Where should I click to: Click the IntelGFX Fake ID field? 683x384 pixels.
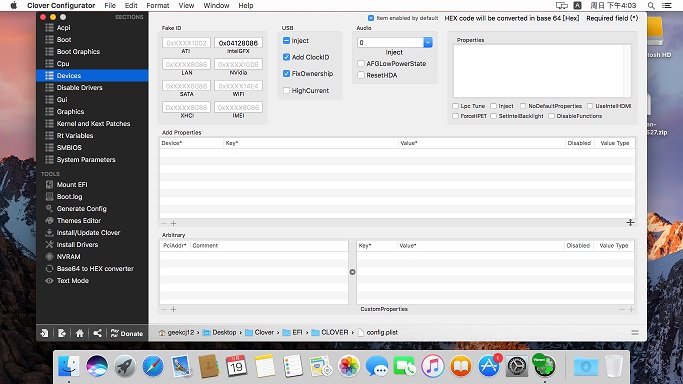click(238, 43)
